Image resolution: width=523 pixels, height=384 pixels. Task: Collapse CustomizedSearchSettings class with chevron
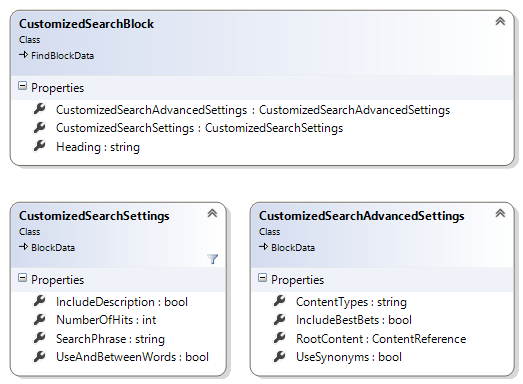point(212,213)
